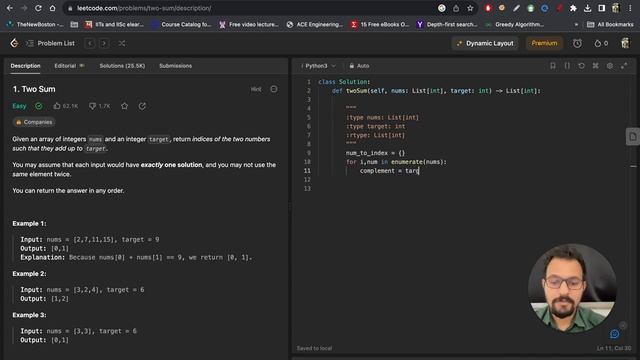
Task: Open the Depth-first search bookmark
Action: [447, 24]
